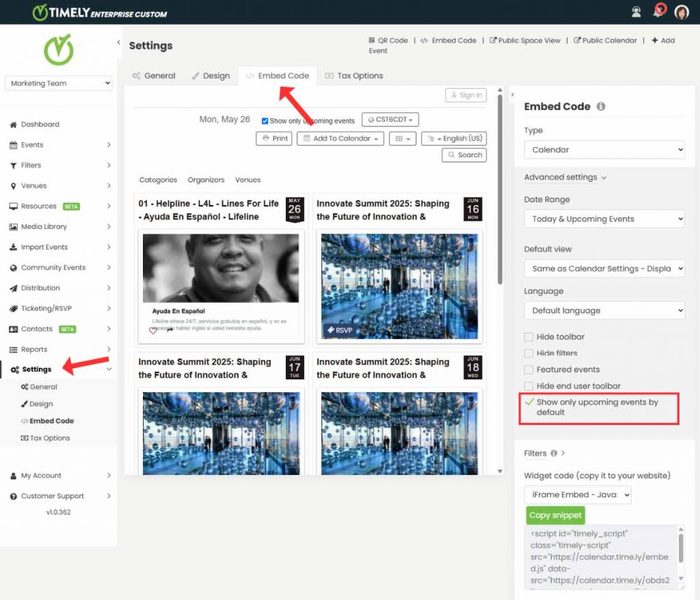This screenshot has height=600, width=700.
Task: Open the Type Calendar dropdown
Action: [604, 150]
